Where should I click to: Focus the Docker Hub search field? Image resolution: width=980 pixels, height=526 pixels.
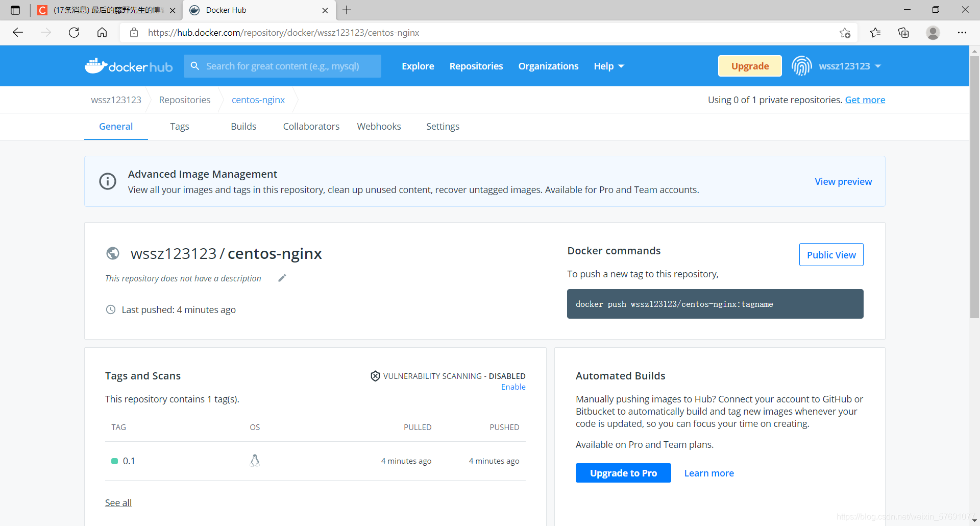(x=282, y=66)
